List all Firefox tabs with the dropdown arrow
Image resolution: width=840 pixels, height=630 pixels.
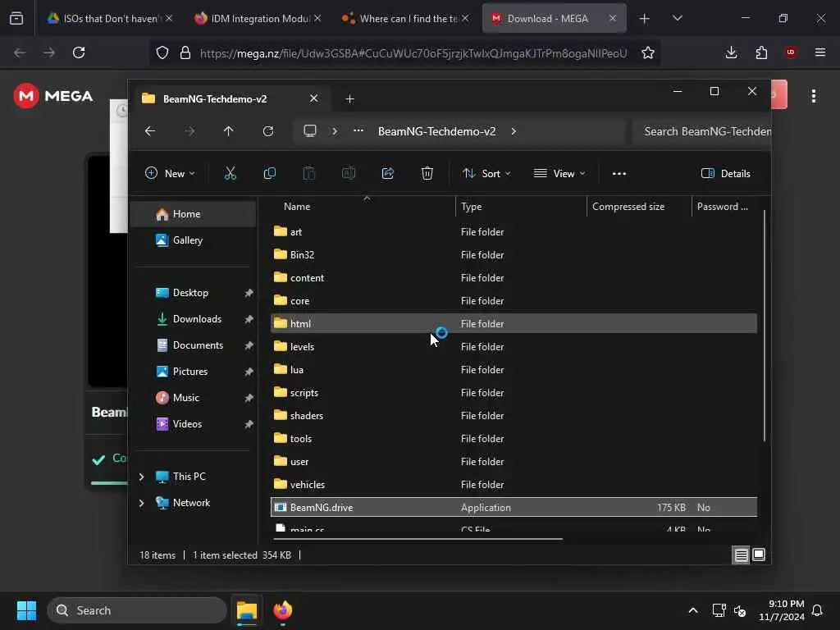pyautogui.click(x=678, y=18)
